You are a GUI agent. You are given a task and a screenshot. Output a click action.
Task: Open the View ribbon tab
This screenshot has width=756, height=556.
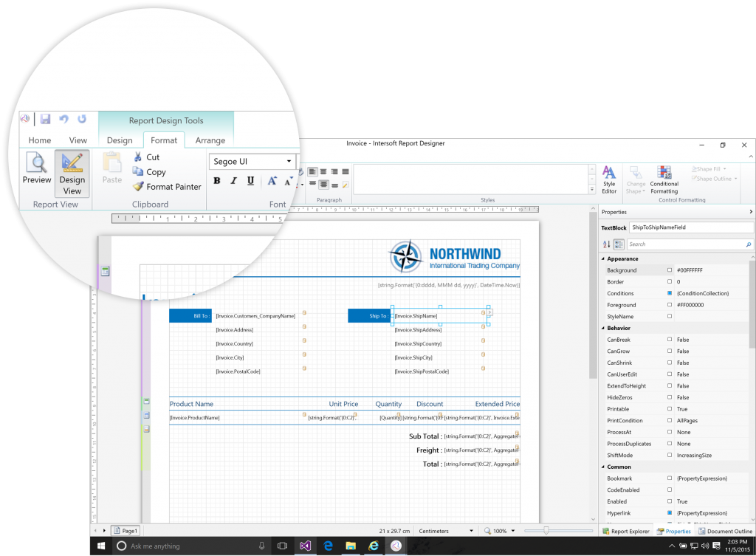pos(78,140)
